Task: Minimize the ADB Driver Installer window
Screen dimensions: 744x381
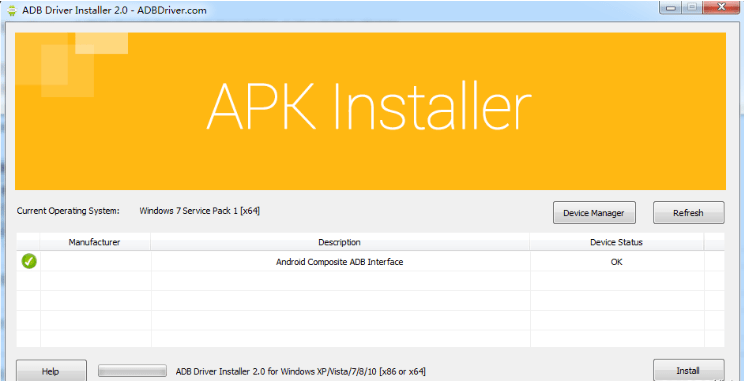Action: pos(671,8)
